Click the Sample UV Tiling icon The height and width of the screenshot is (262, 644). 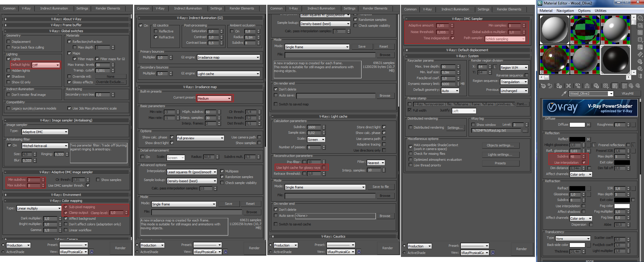tap(640, 40)
